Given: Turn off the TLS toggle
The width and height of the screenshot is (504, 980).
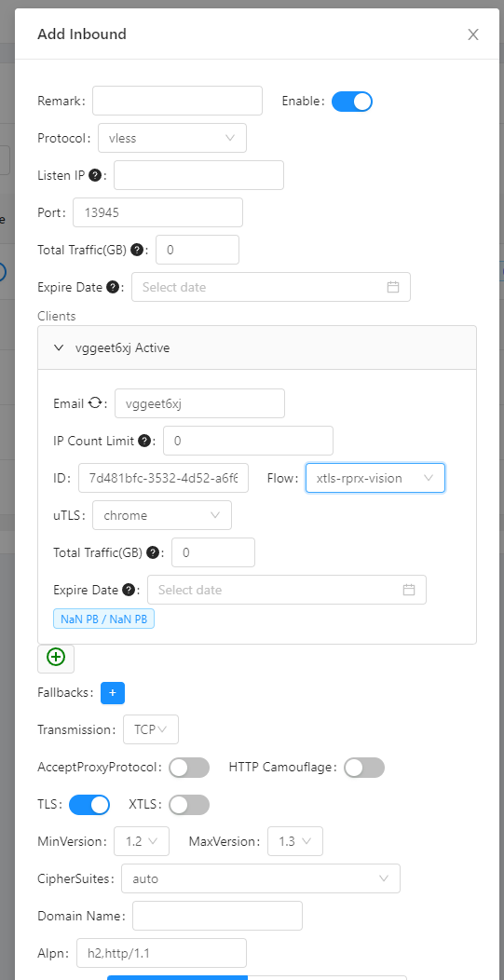Looking at the screenshot, I should pos(89,804).
